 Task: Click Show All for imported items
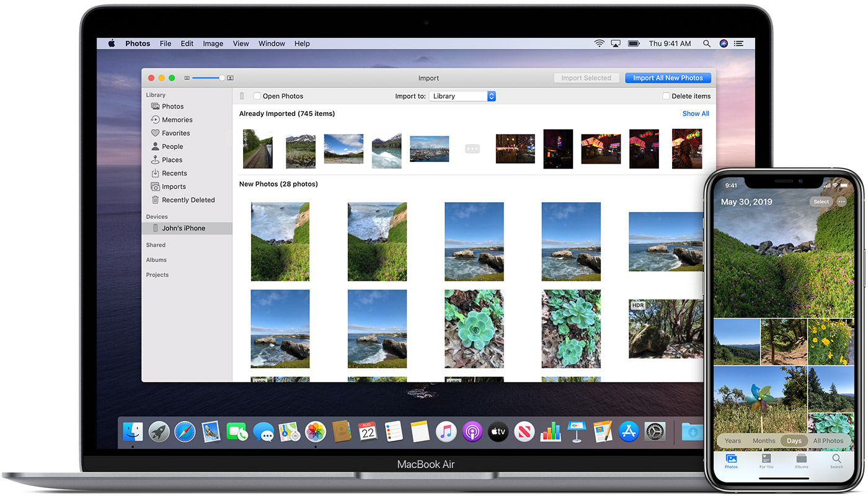695,113
